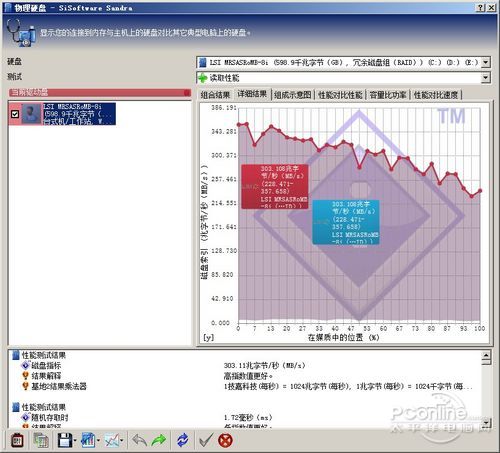Open the 硬盘 drive selection dropdown arrow
Image resolution: width=500 pixels, height=453 pixels.
486,62
